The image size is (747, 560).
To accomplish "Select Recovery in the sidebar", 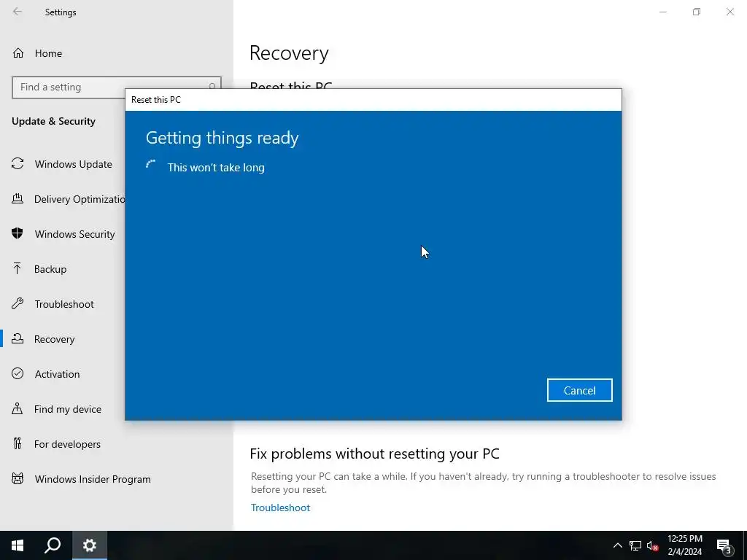I will tap(54, 339).
